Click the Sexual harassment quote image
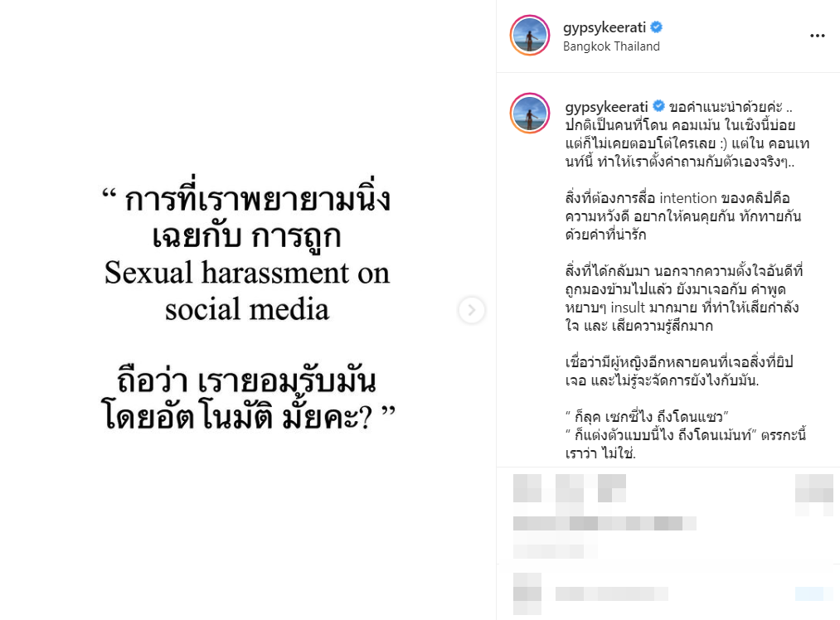This screenshot has width=840, height=620. coord(247,309)
